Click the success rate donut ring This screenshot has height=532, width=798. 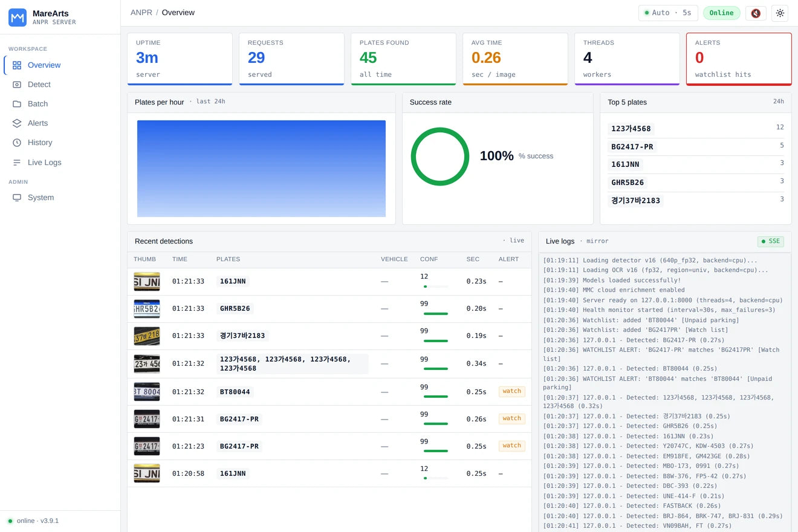440,156
